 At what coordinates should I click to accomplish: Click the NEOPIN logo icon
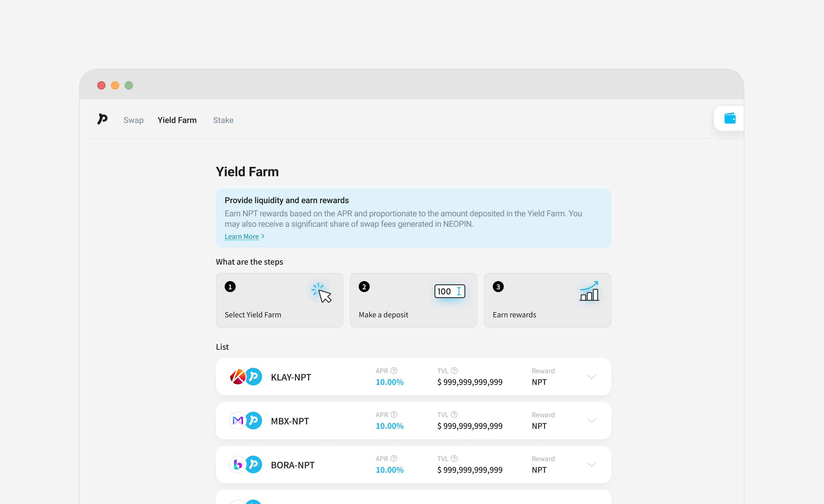pos(102,119)
